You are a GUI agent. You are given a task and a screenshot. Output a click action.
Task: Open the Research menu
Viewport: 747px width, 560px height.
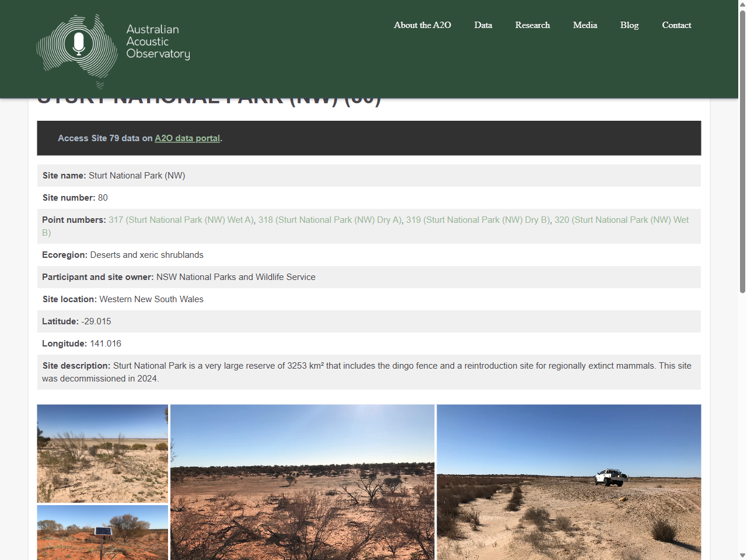pyautogui.click(x=532, y=25)
